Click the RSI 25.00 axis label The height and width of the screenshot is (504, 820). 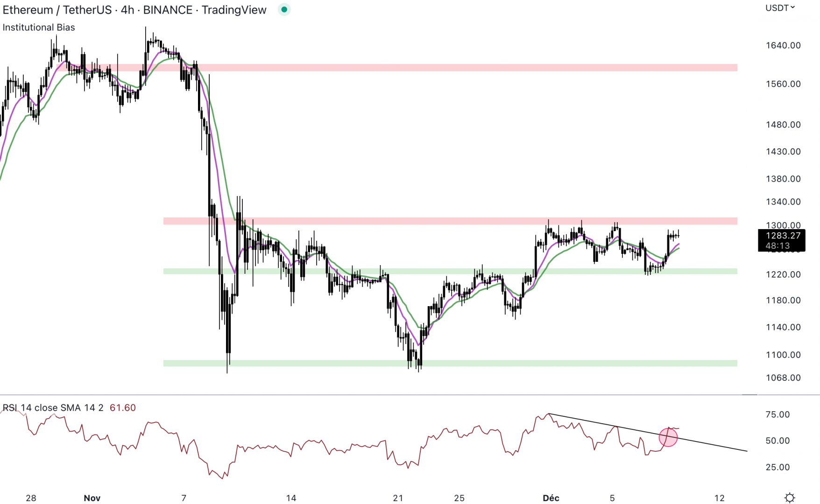coord(778,467)
